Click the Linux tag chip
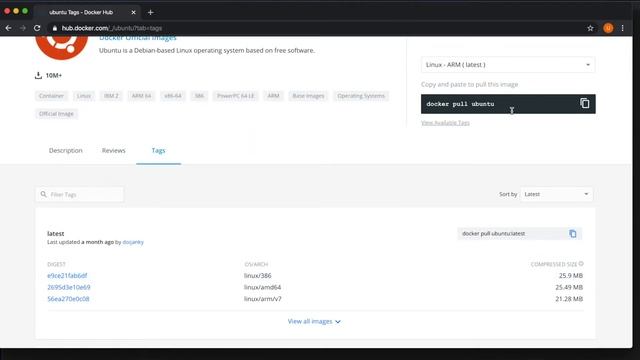 pyautogui.click(x=84, y=96)
